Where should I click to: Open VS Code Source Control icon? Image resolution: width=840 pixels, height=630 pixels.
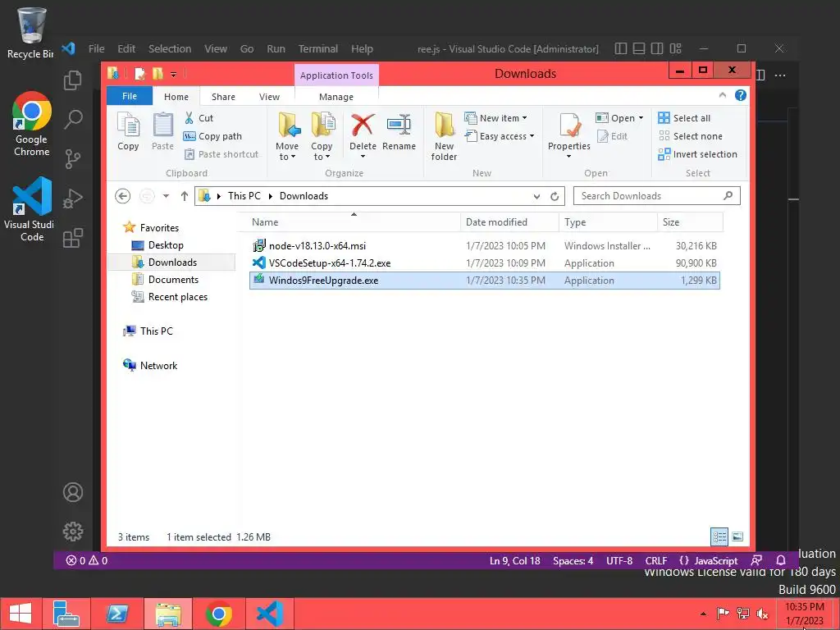click(73, 158)
